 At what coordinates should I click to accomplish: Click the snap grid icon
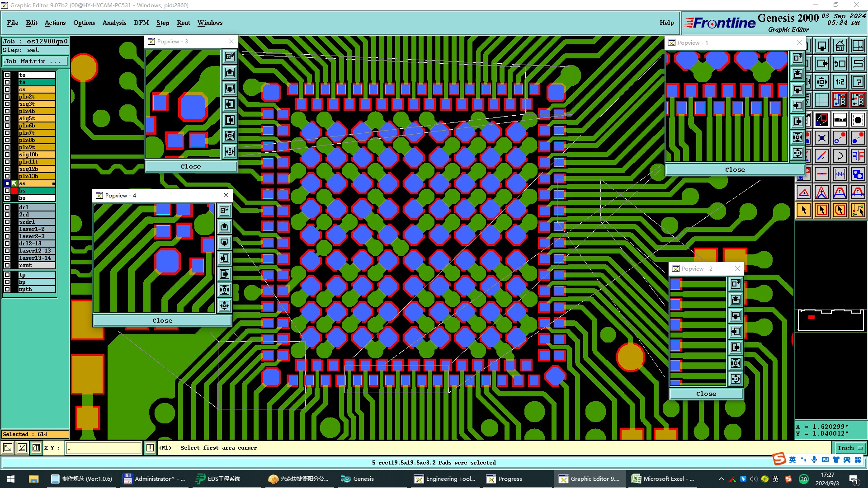[x=821, y=100]
